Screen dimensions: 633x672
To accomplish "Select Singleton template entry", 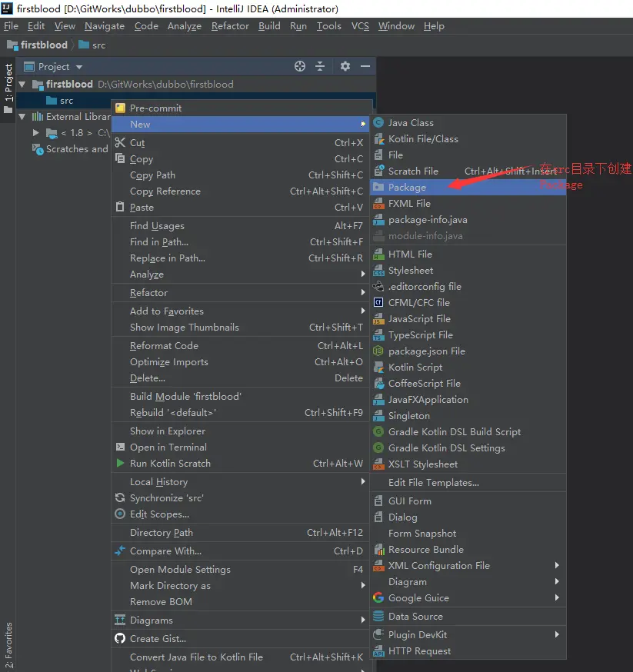I will (468, 416).
